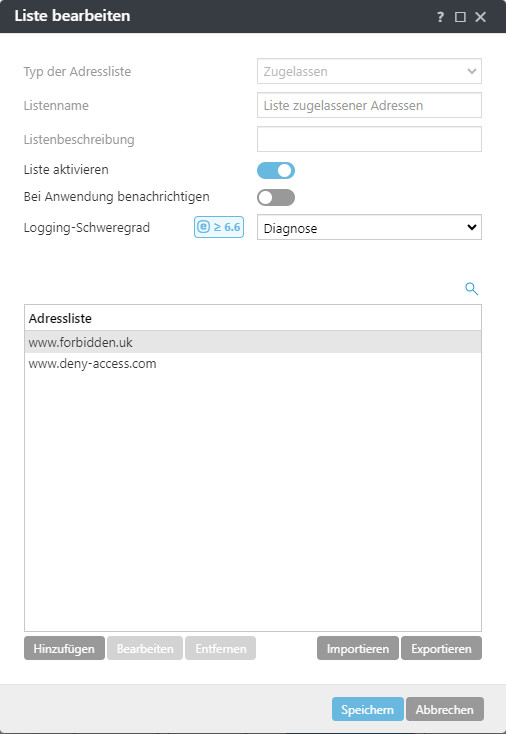
Task: Click the Listenbeschreibung input field
Action: coord(369,139)
